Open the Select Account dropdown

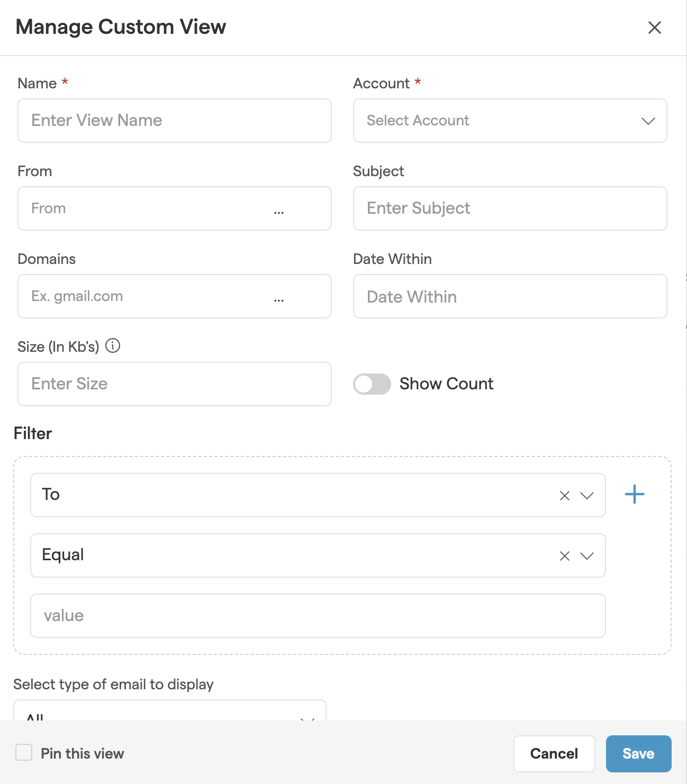(x=509, y=121)
